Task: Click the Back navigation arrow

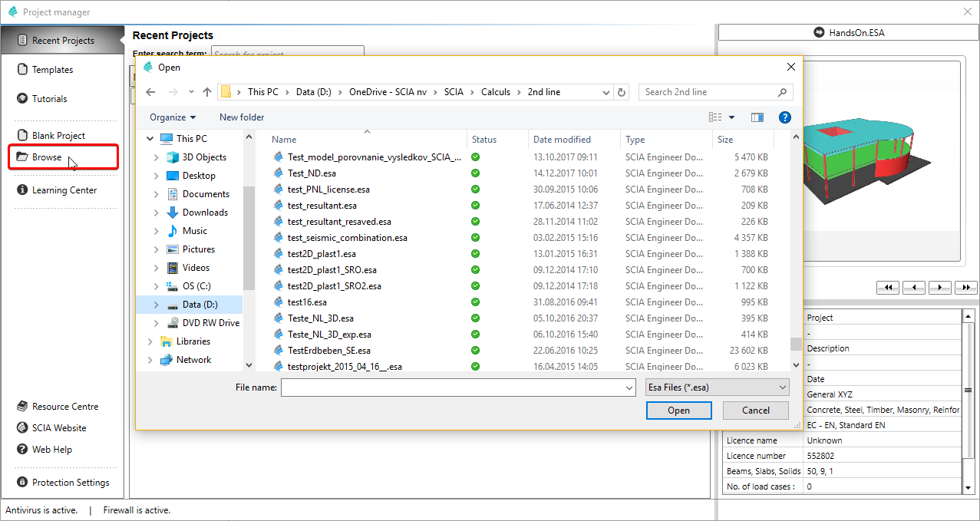Action: (x=150, y=92)
